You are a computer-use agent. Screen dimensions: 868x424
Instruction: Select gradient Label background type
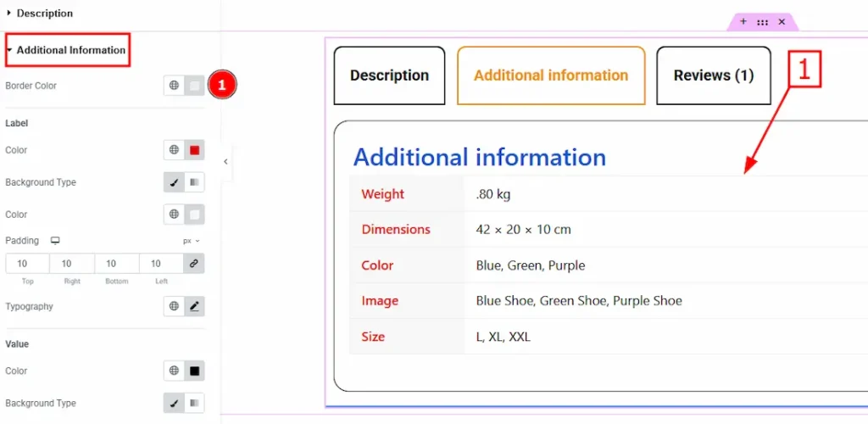point(195,182)
